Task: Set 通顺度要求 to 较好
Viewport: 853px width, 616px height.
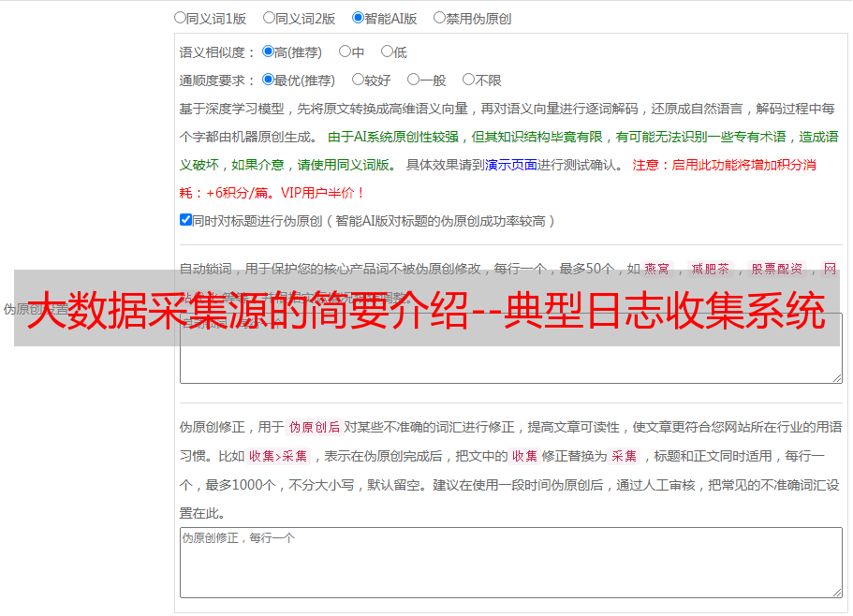Action: tap(358, 80)
